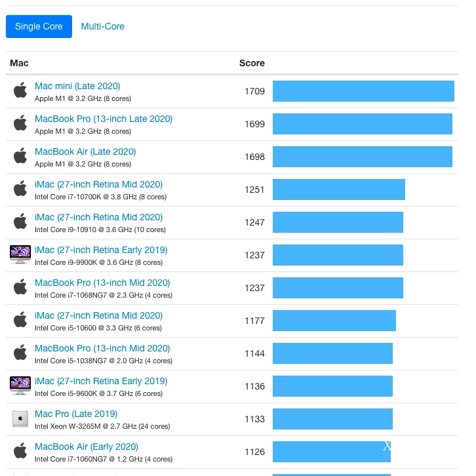This screenshot has height=476, width=476.
Task: Open the Mac Pro (Late 2019) link
Action: (x=76, y=414)
